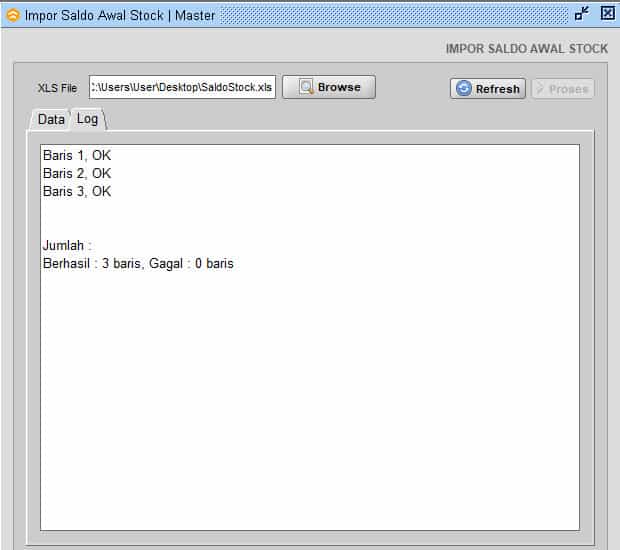Close the Impor Saldo Awal Stock window
Viewport: 620px width, 550px height.
[x=606, y=14]
